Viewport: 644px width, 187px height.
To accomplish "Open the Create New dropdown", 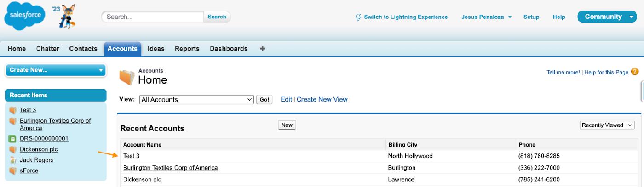I will [x=55, y=70].
